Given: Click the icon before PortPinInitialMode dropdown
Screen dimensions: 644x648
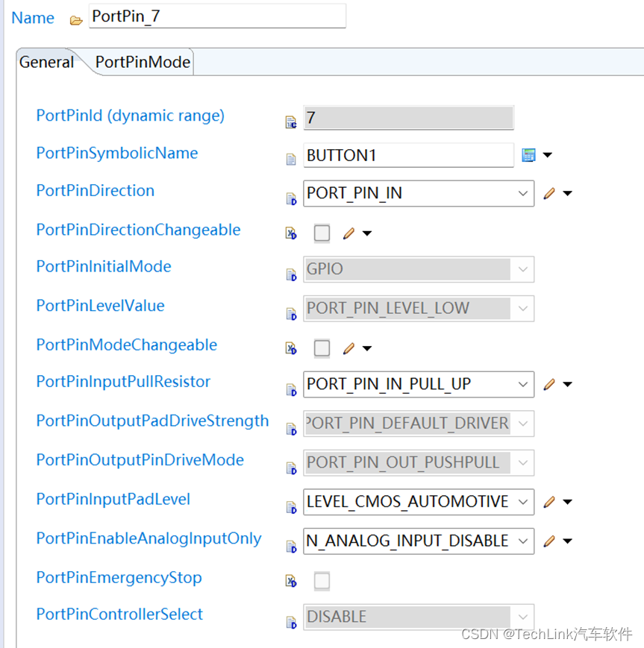Looking at the screenshot, I should [292, 274].
